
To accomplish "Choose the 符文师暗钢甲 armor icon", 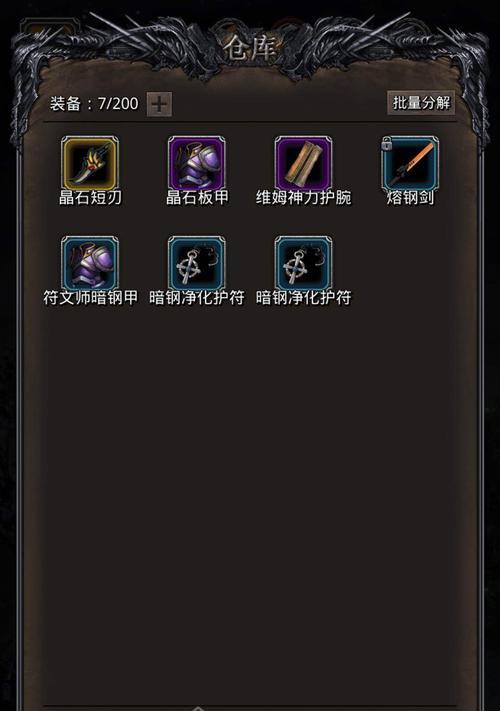I will click(x=90, y=263).
